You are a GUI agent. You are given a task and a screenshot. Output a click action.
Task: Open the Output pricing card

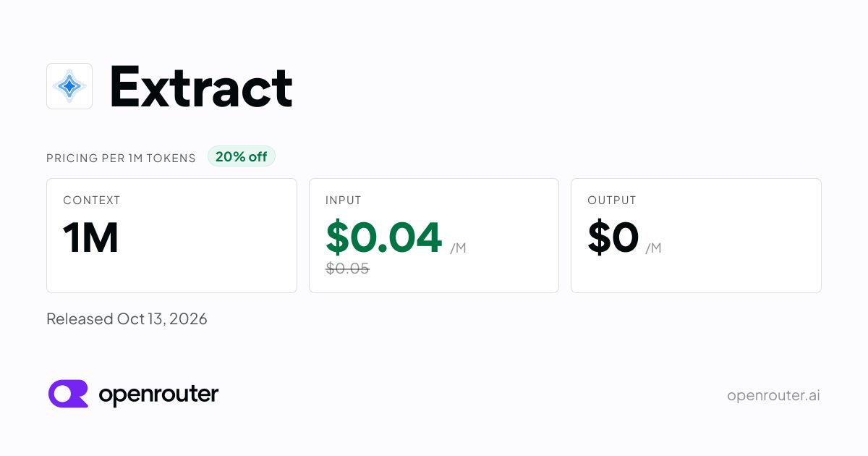[696, 235]
